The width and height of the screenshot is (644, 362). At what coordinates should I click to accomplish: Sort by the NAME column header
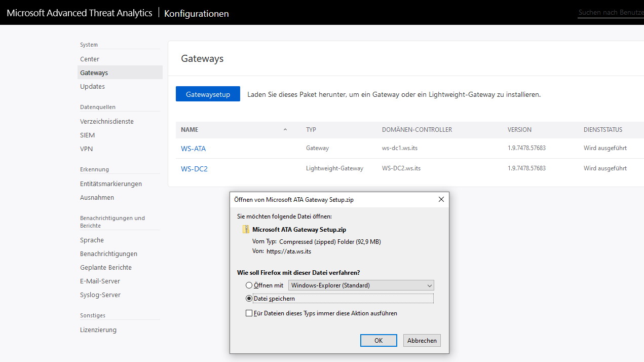tap(190, 130)
